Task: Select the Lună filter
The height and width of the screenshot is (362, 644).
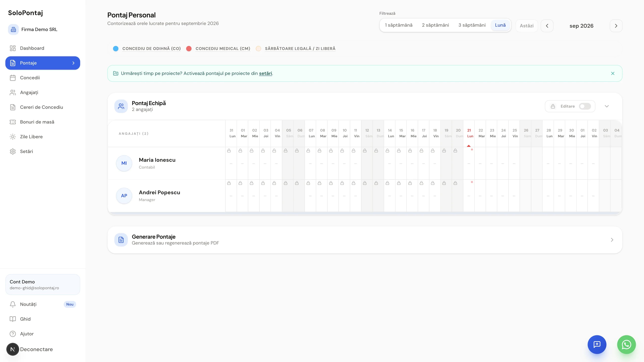Action: click(500, 25)
